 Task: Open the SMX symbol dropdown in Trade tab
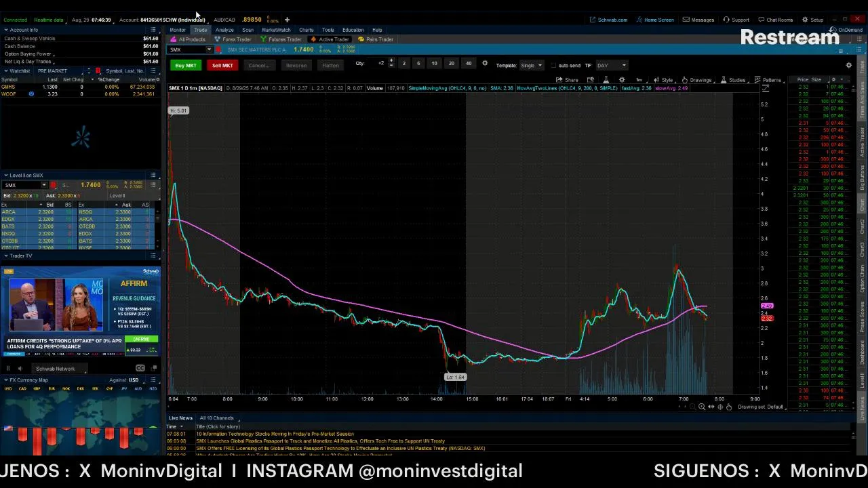[209, 49]
